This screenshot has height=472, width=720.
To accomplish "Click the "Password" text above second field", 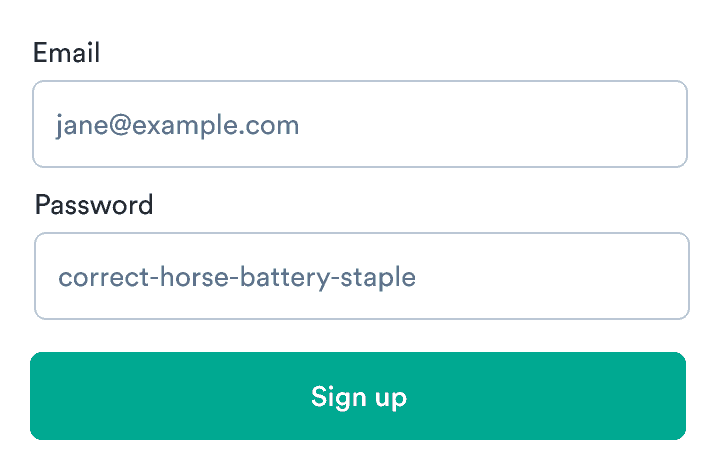I will 94,205.
